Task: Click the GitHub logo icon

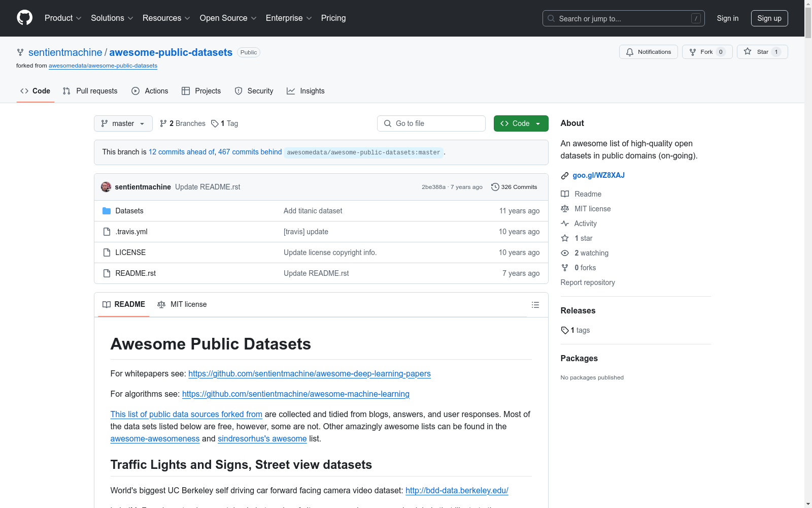Action: pyautogui.click(x=24, y=18)
